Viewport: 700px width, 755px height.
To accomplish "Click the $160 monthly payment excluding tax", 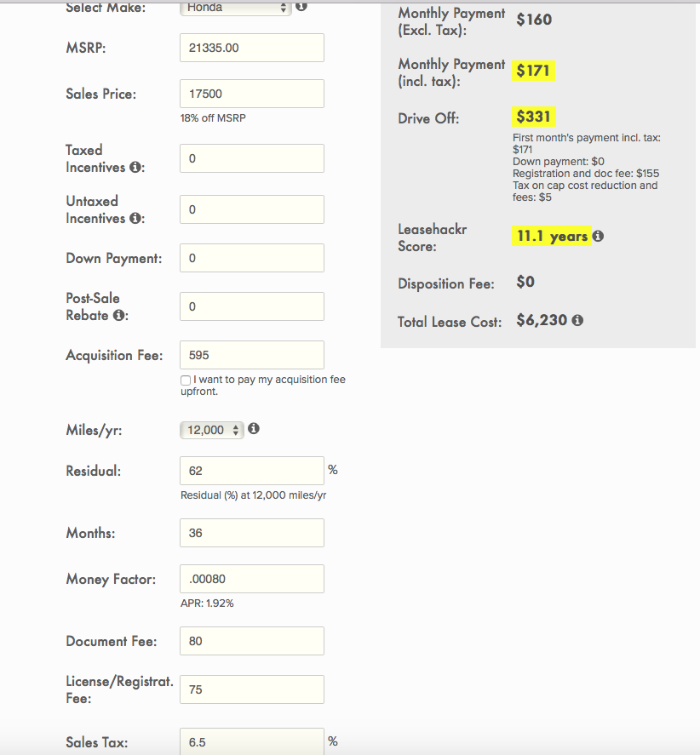I will point(534,20).
